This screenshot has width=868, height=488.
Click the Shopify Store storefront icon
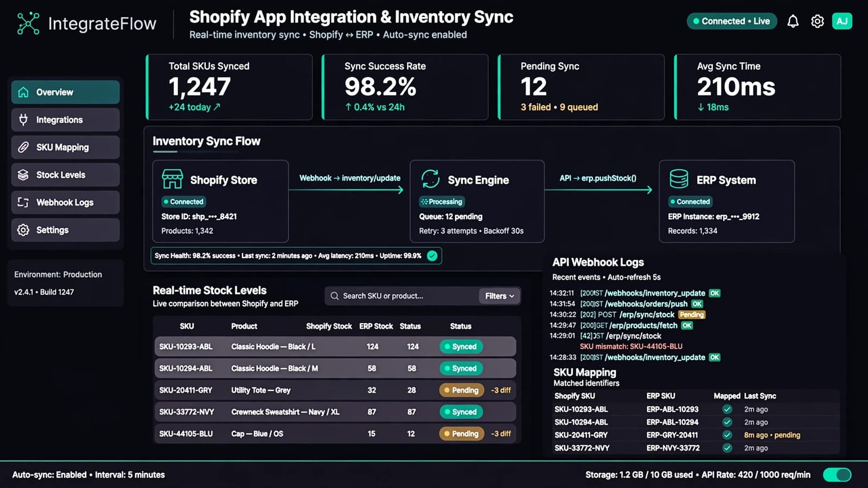[x=173, y=179]
